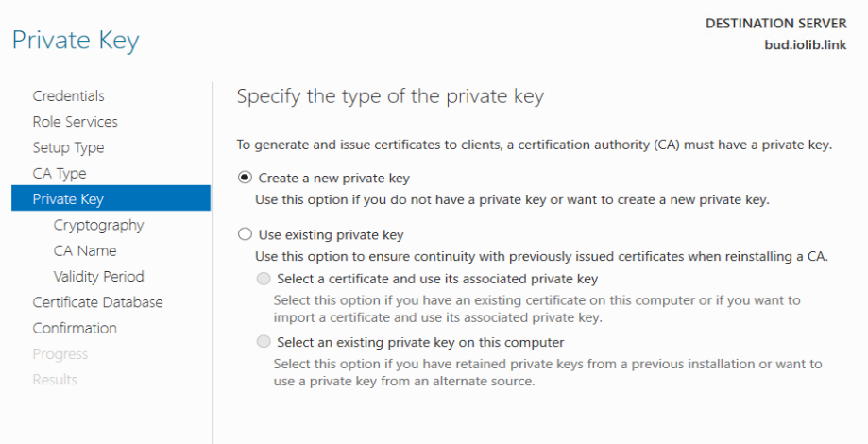Go to Role Services step
The width and height of the screenshot is (868, 444).
click(76, 122)
